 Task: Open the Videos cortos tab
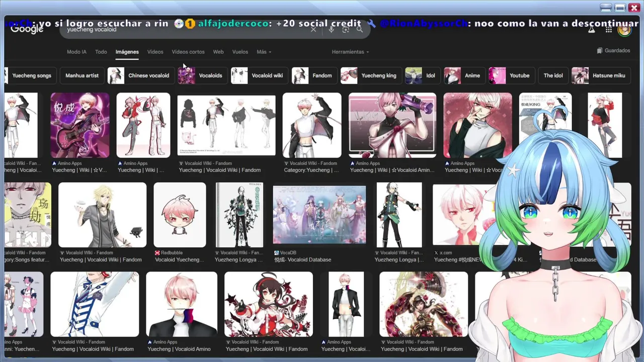click(x=188, y=52)
